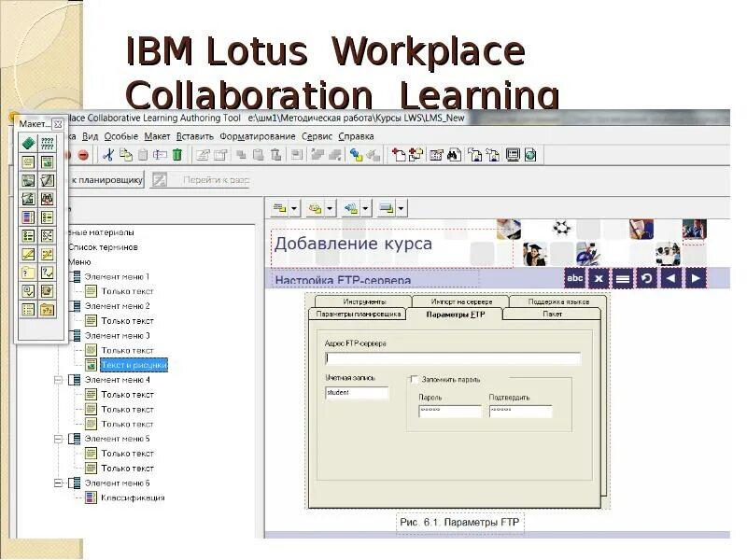747x560 pixels.
Task: Click the monitor preview icon in toolbar
Action: click(x=513, y=155)
